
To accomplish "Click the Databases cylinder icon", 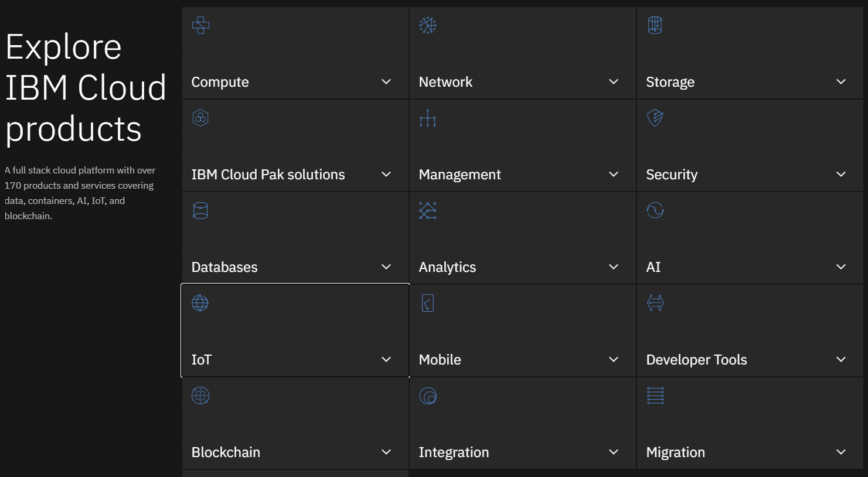I will pos(200,210).
